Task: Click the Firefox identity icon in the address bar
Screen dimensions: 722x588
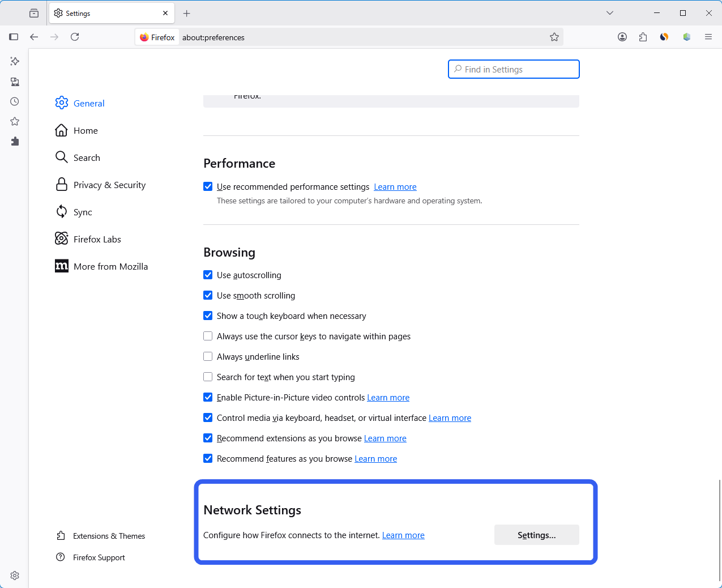Action: point(157,37)
